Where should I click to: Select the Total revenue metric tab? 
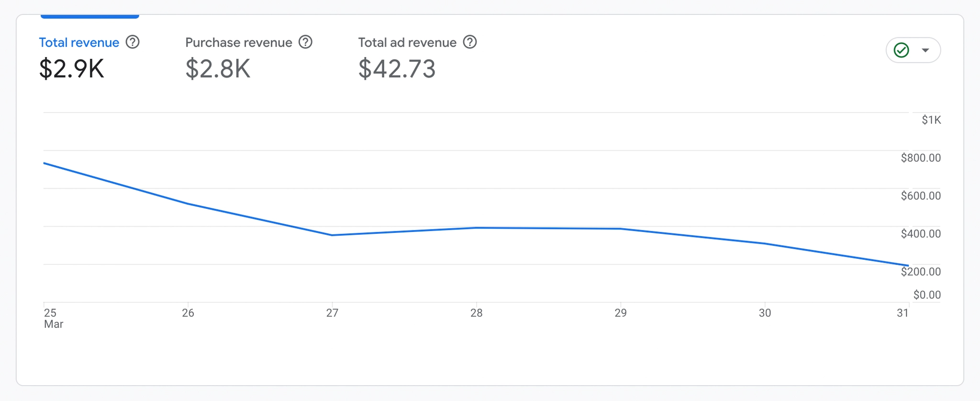click(79, 43)
